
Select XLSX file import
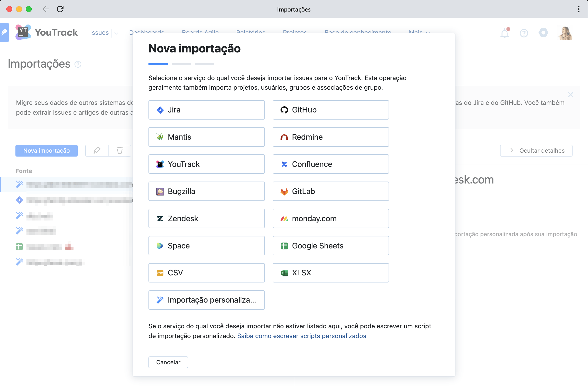pos(331,273)
